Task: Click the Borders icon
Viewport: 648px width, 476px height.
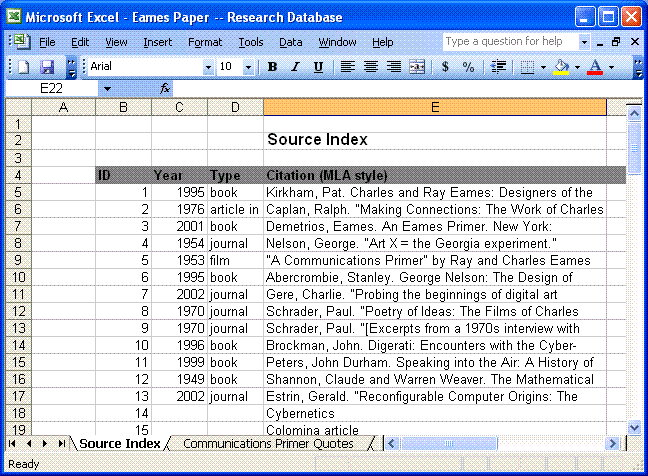Action: click(527, 67)
